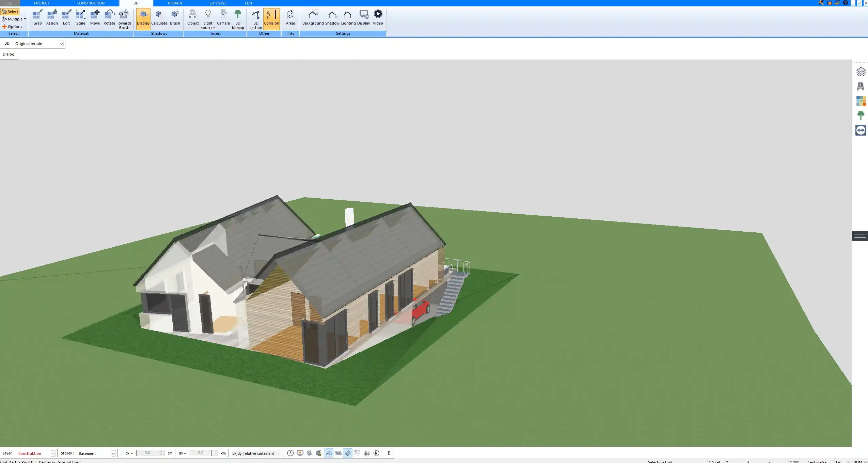
Task: Click the dx value stepper arrows
Action: pos(161,453)
